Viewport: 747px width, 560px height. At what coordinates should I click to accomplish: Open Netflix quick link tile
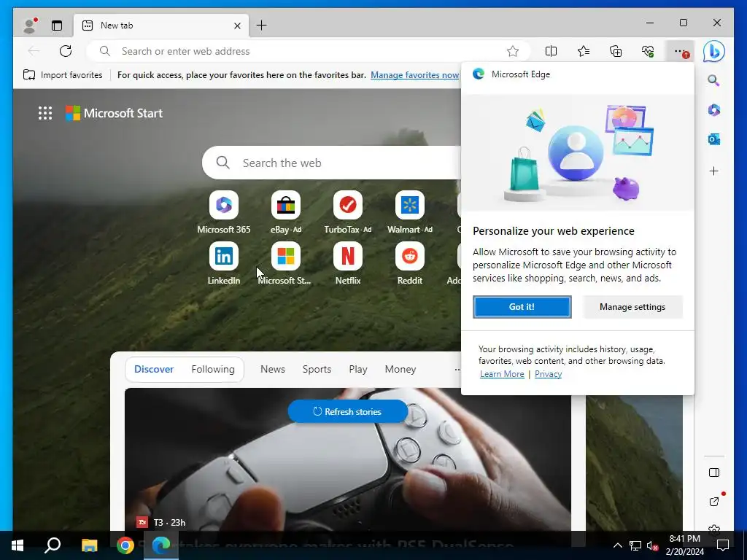pos(348,263)
